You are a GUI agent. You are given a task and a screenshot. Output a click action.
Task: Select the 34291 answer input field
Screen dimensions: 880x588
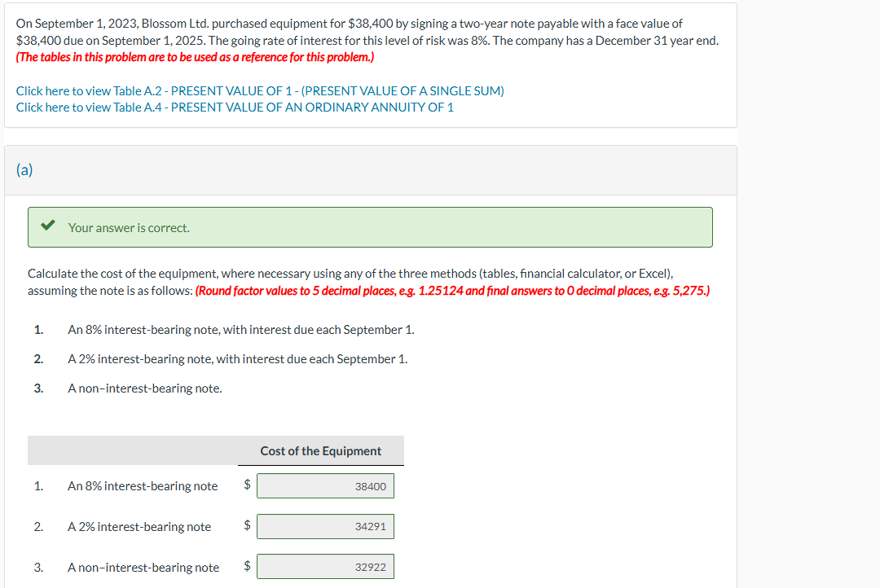point(325,526)
